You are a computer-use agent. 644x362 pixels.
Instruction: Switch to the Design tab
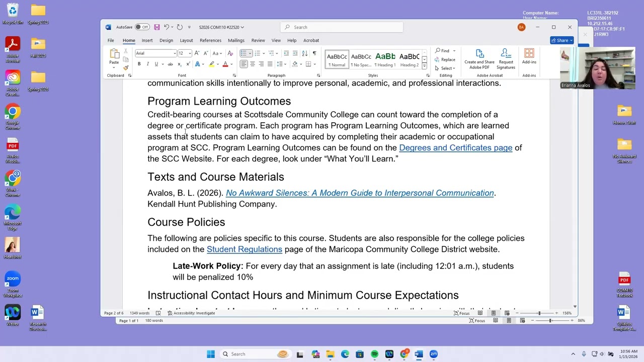tap(166, 40)
